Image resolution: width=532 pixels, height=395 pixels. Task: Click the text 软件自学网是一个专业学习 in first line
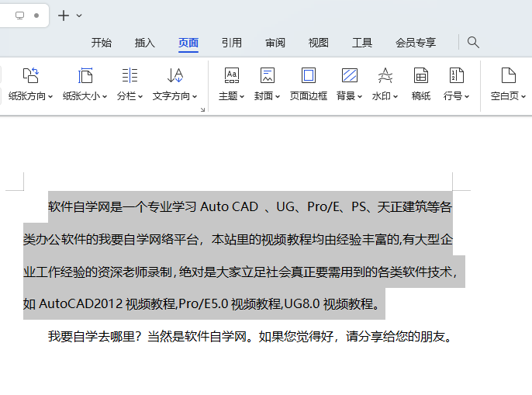tap(123, 207)
